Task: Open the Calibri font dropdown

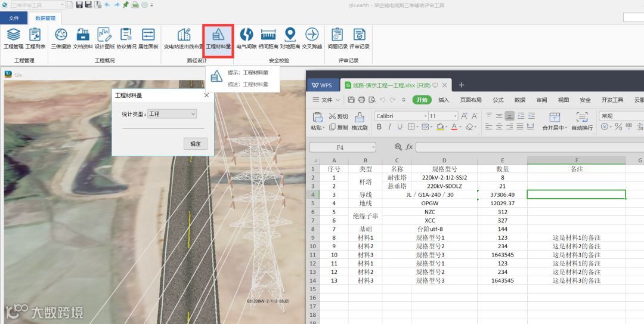Action: coord(426,116)
